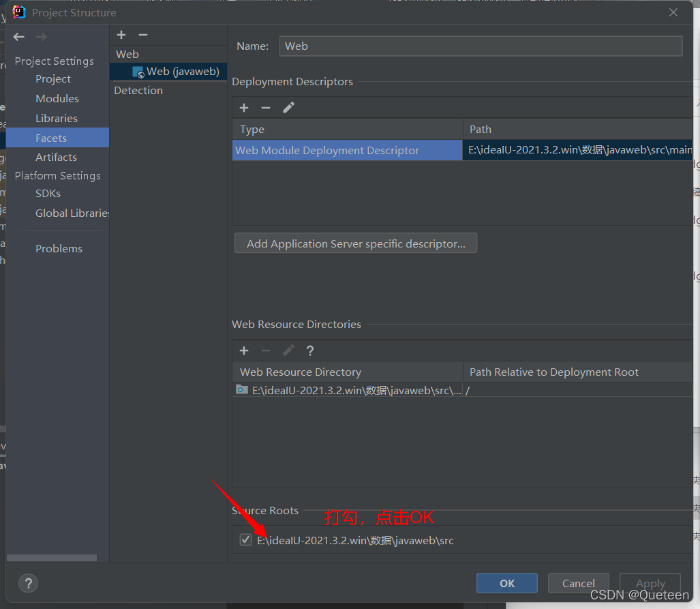Open Global Libraries settings

click(x=72, y=213)
